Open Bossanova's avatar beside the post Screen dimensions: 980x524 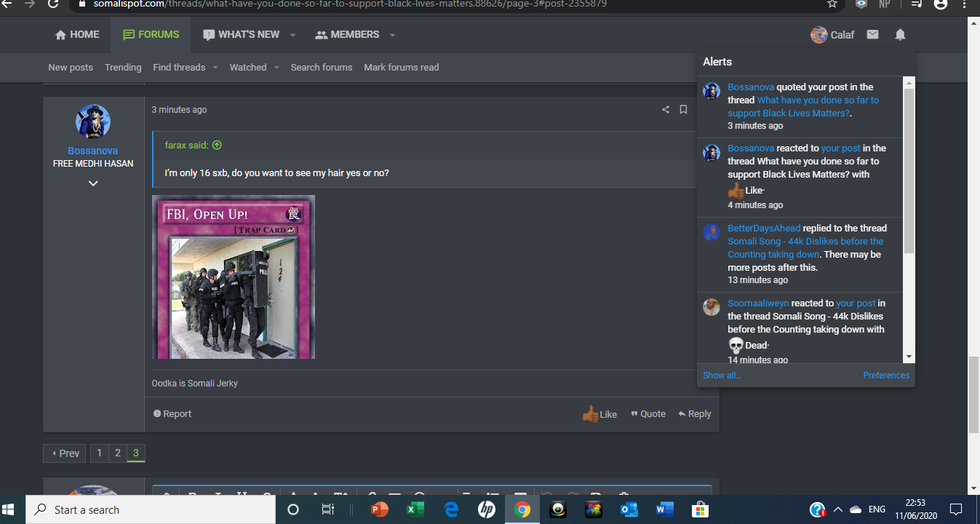click(x=93, y=122)
